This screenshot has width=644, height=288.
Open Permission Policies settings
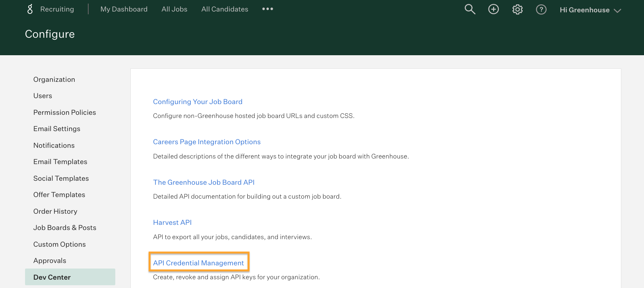pos(64,112)
